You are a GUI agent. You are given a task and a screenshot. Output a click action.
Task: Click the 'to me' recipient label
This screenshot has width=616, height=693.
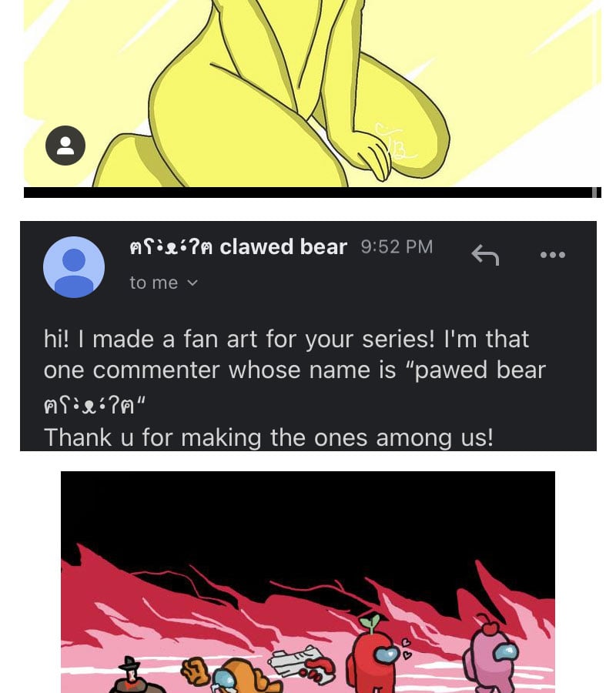154,283
